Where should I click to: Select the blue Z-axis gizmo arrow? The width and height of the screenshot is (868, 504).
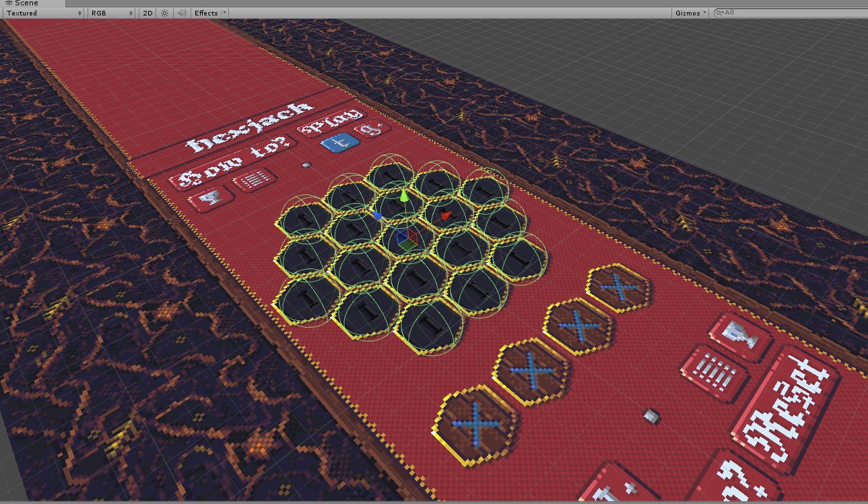pos(377,215)
